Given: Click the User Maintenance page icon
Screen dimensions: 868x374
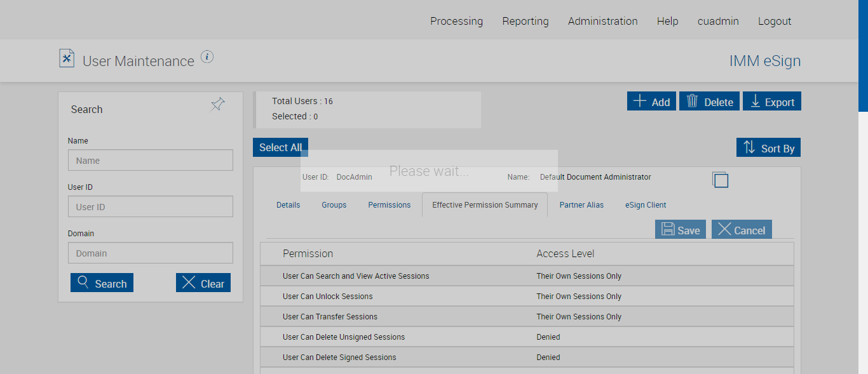Looking at the screenshot, I should point(67,58).
